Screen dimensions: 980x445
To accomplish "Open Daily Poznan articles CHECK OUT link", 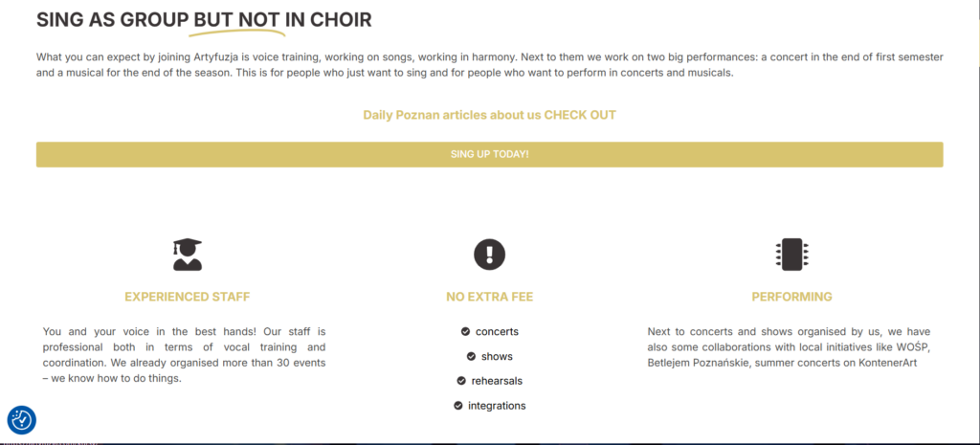I will [x=489, y=115].
